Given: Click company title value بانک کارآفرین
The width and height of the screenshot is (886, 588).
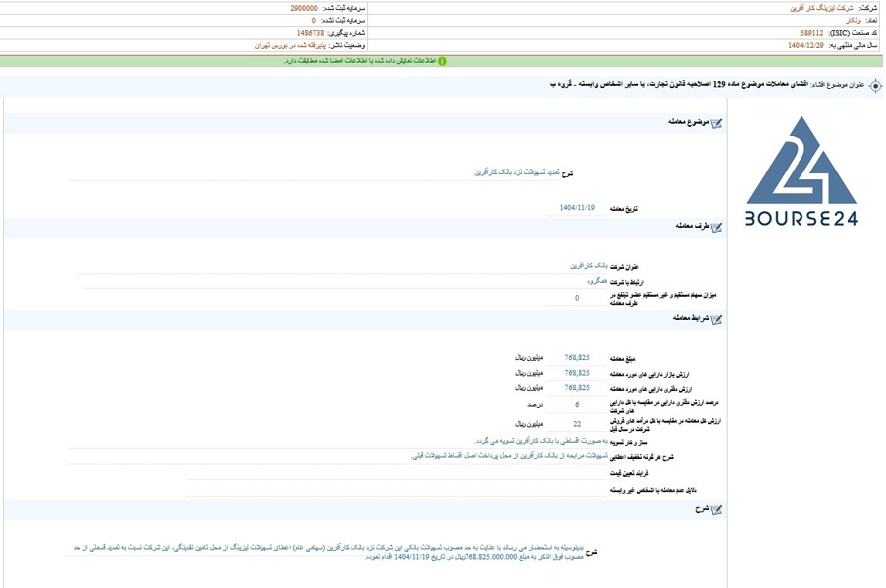Looking at the screenshot, I should pyautogui.click(x=589, y=266).
